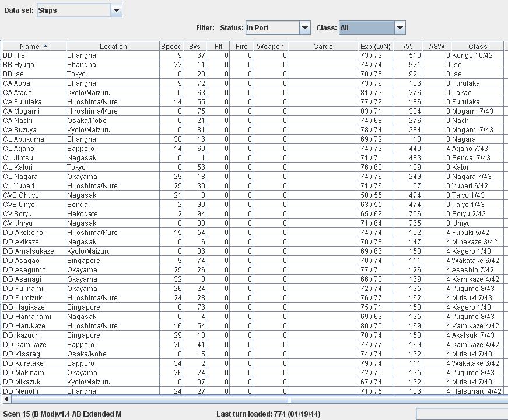Click the sort ascending arrow in Name header
Viewport: 508px width, 420px height.
coord(45,46)
